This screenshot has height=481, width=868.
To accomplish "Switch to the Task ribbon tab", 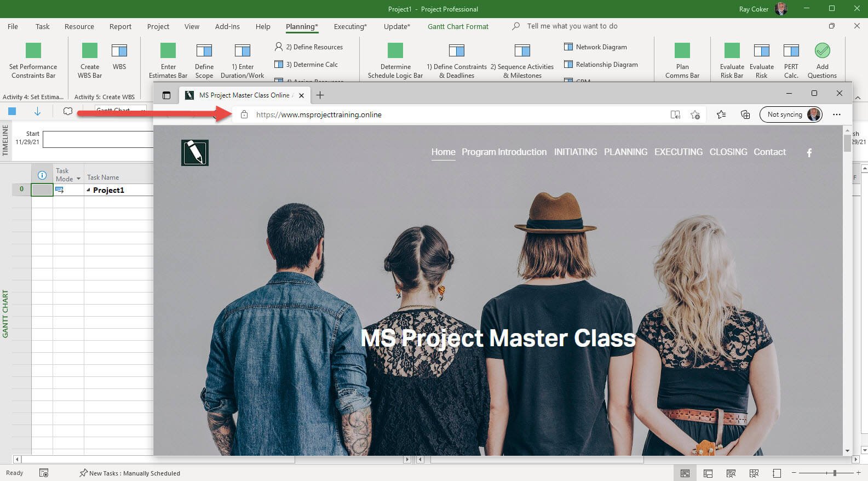I will [42, 26].
